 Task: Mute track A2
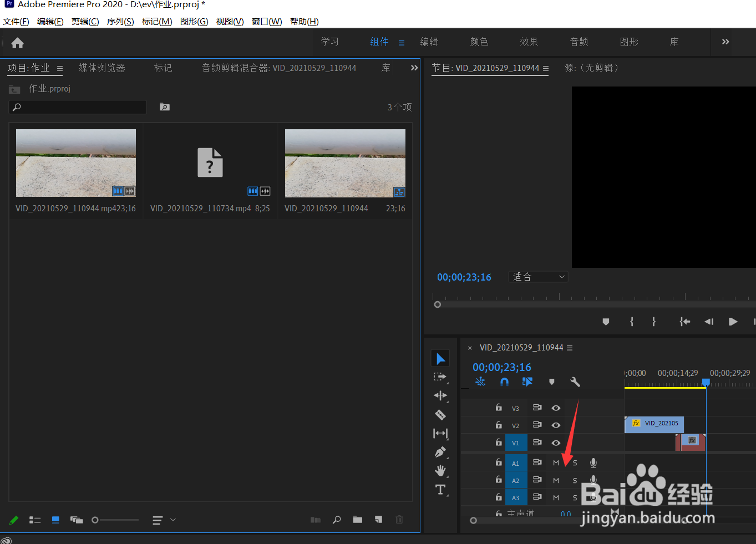click(556, 480)
